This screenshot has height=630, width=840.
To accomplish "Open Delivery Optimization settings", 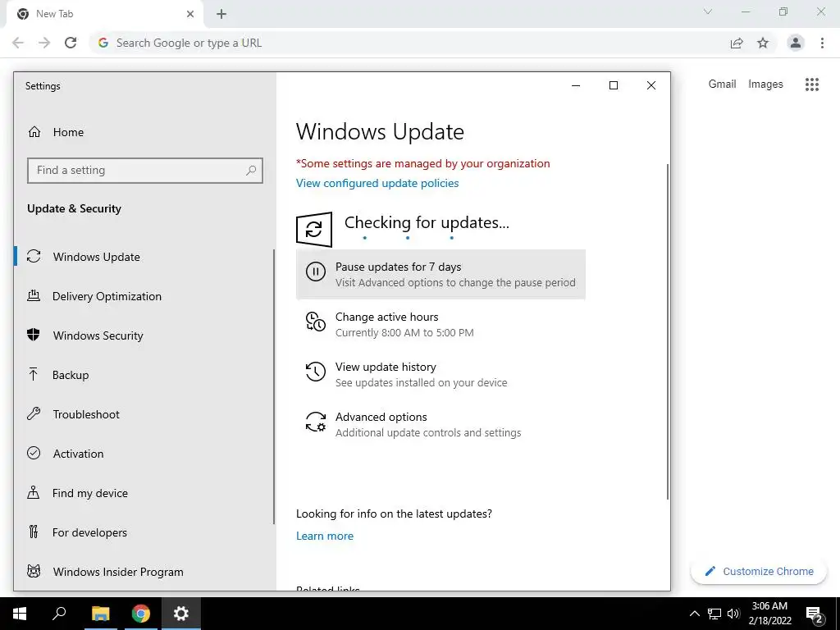I will coord(144,295).
